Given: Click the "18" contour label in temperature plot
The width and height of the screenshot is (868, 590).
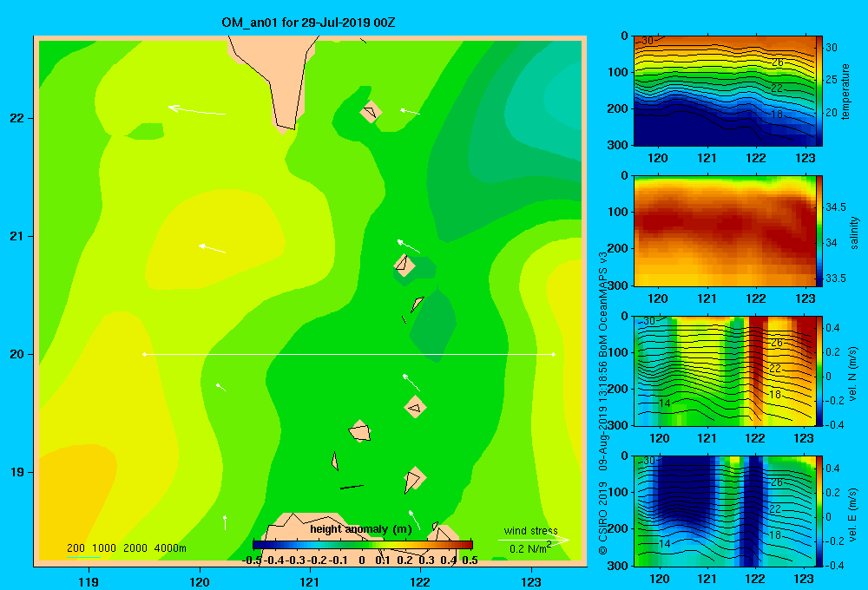Looking at the screenshot, I should 777,114.
